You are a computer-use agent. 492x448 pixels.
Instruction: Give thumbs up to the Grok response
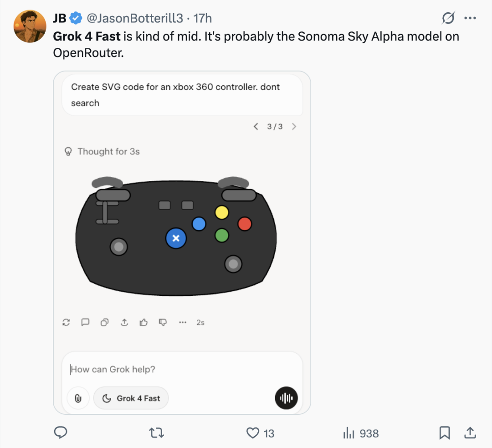click(143, 322)
